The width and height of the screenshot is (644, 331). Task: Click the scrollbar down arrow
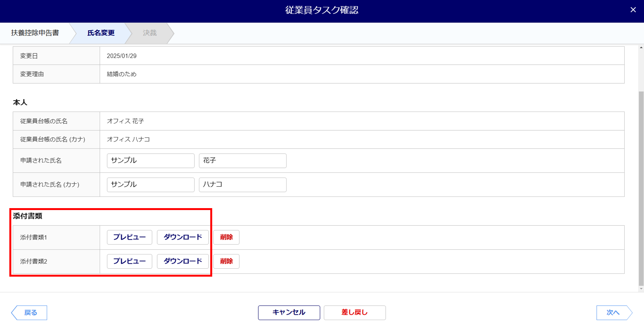pyautogui.click(x=641, y=289)
